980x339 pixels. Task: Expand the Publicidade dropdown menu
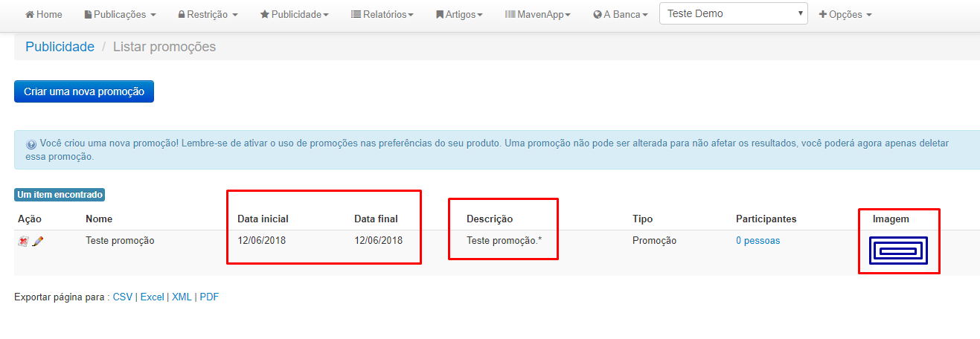(x=295, y=14)
